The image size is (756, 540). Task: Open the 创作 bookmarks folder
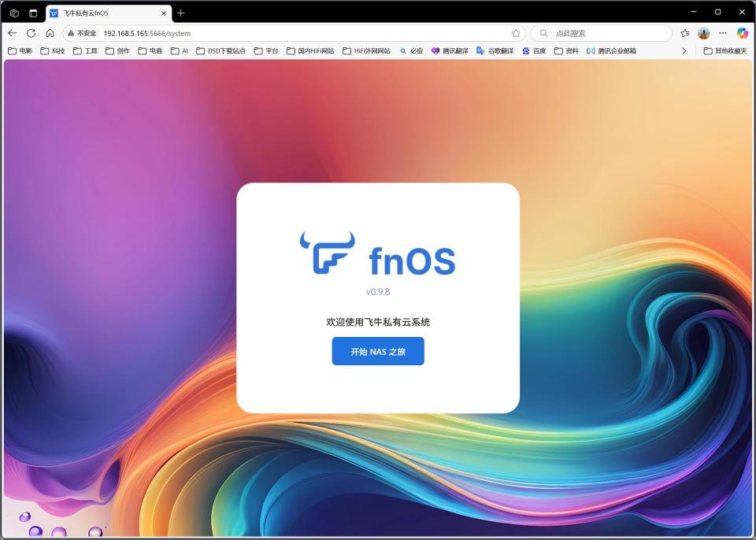[x=117, y=50]
